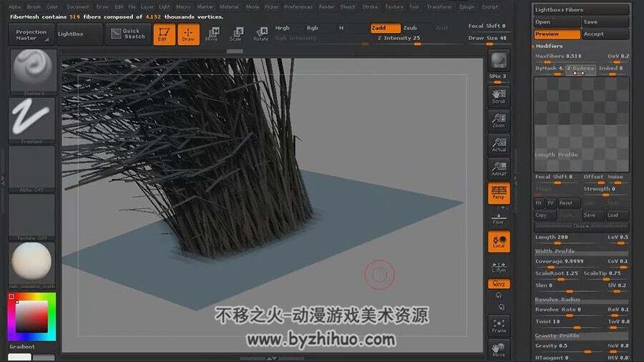This screenshot has width=644, height=362.
Task: Click Open in the FiberMesh panel
Action: click(557, 21)
